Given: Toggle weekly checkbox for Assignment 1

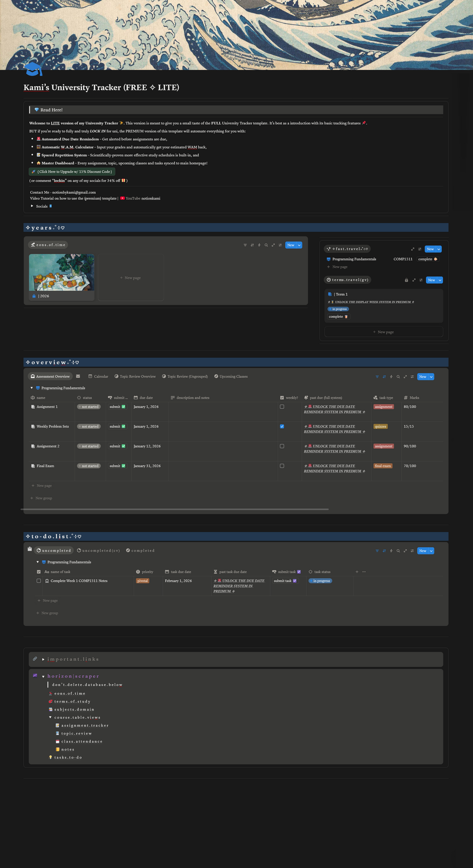Looking at the screenshot, I should pos(282,407).
